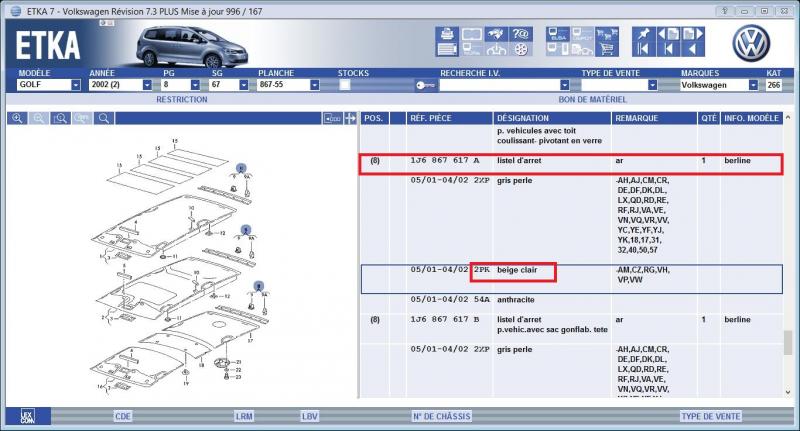
Task: Zoom in on the parts diagram
Action: click(x=17, y=118)
